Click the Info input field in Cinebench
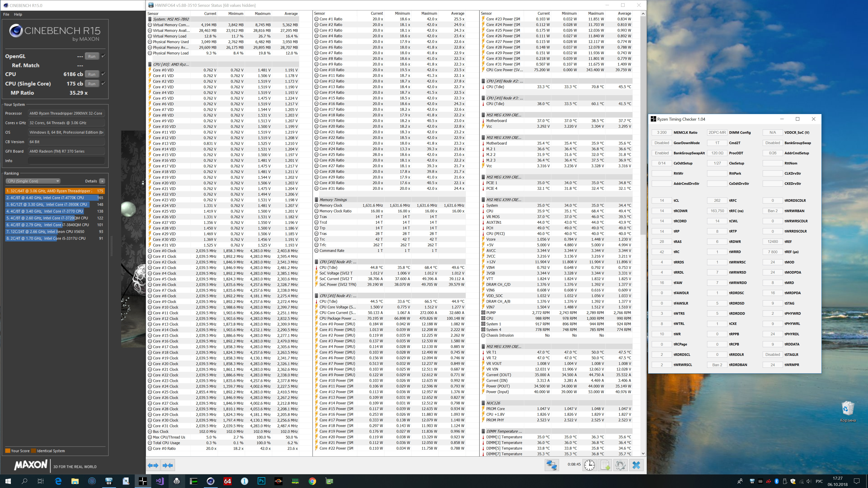868x488 pixels. 66,161
